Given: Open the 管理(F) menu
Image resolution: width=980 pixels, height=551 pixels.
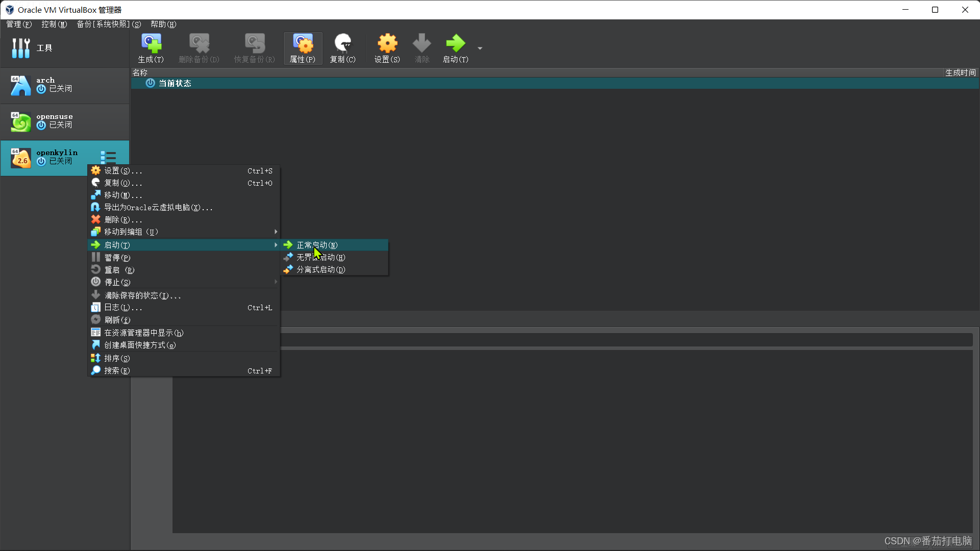Looking at the screenshot, I should (19, 24).
